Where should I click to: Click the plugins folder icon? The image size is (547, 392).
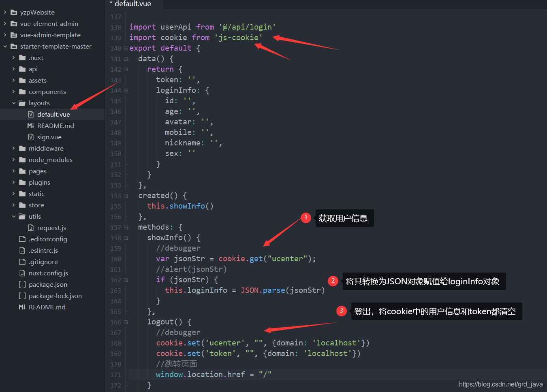tap(22, 182)
